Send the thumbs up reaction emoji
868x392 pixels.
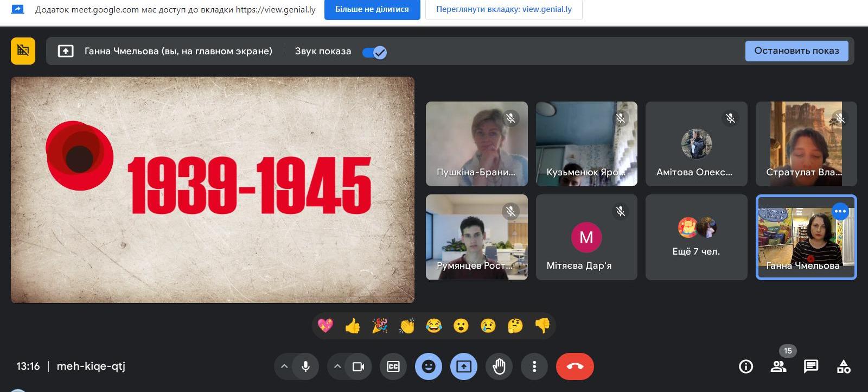pos(353,326)
